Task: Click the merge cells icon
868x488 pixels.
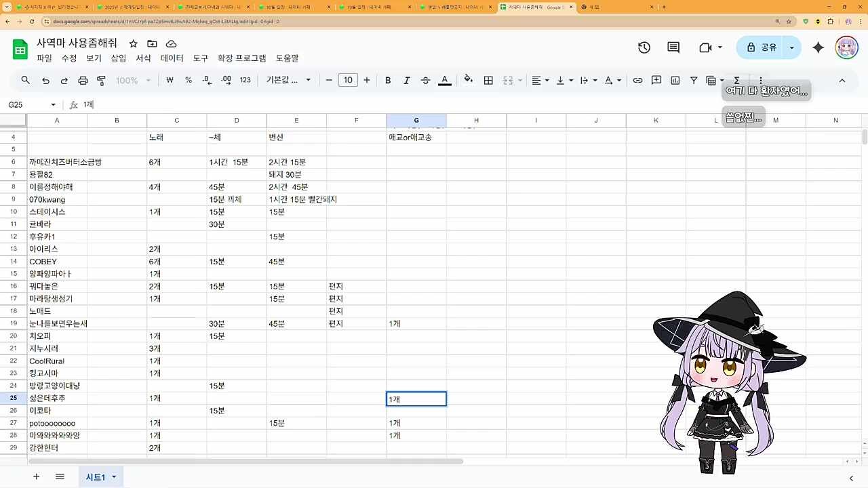Action: [508, 80]
